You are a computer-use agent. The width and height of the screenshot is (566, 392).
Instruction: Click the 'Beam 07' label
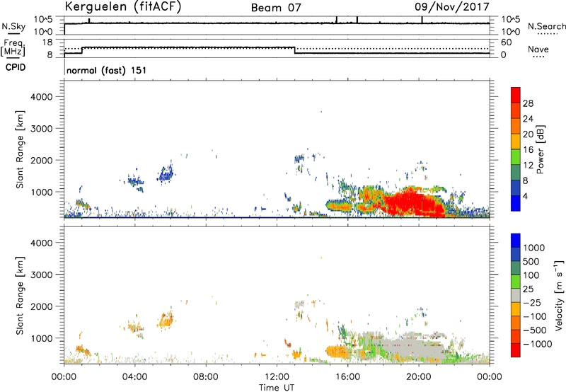(x=276, y=8)
